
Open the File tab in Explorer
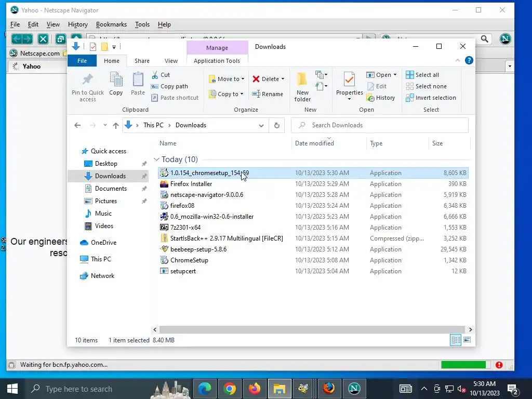point(82,61)
